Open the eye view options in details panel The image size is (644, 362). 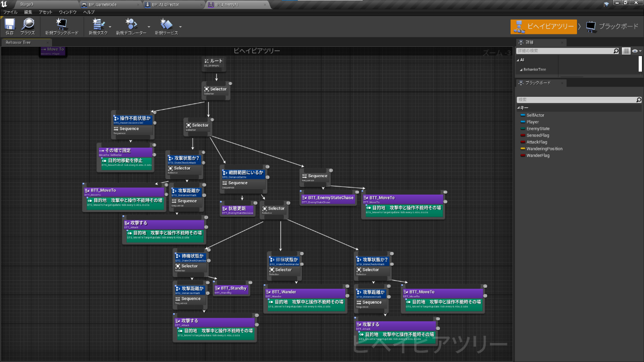point(636,51)
